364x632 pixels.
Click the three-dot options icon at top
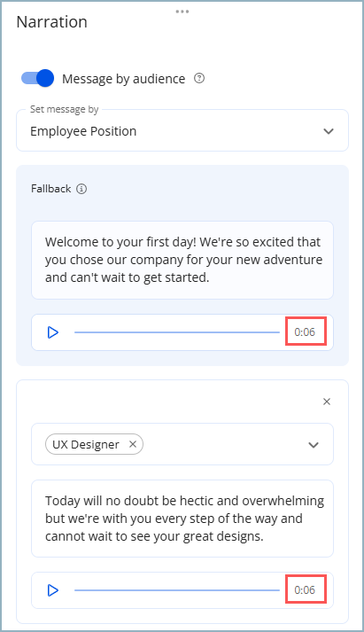[x=182, y=12]
